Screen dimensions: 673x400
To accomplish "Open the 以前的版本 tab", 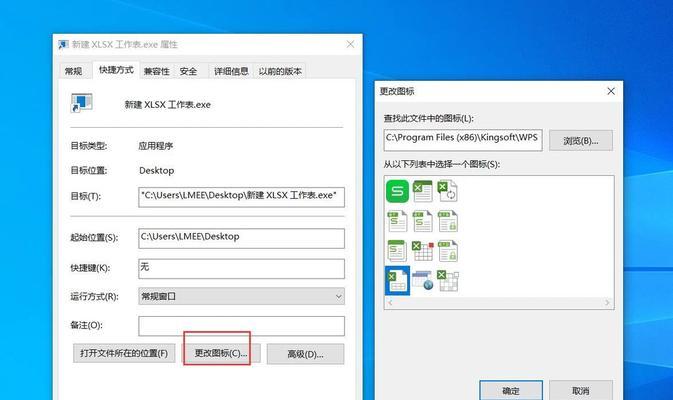I will [x=280, y=71].
